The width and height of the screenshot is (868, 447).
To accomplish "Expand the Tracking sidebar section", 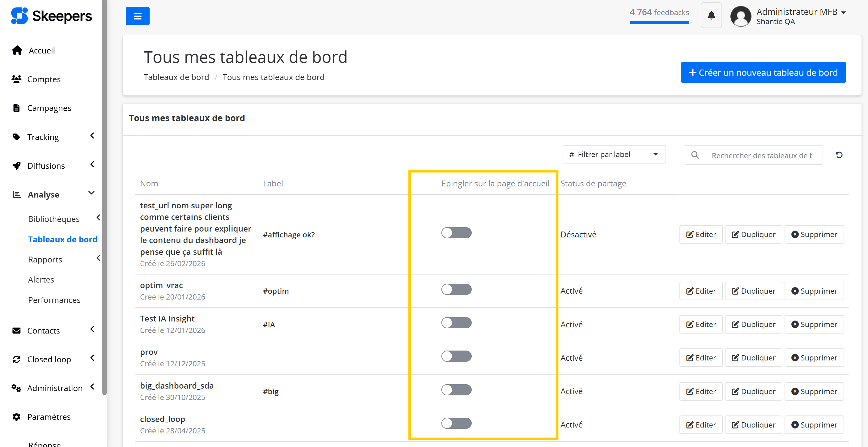I will pos(43,137).
